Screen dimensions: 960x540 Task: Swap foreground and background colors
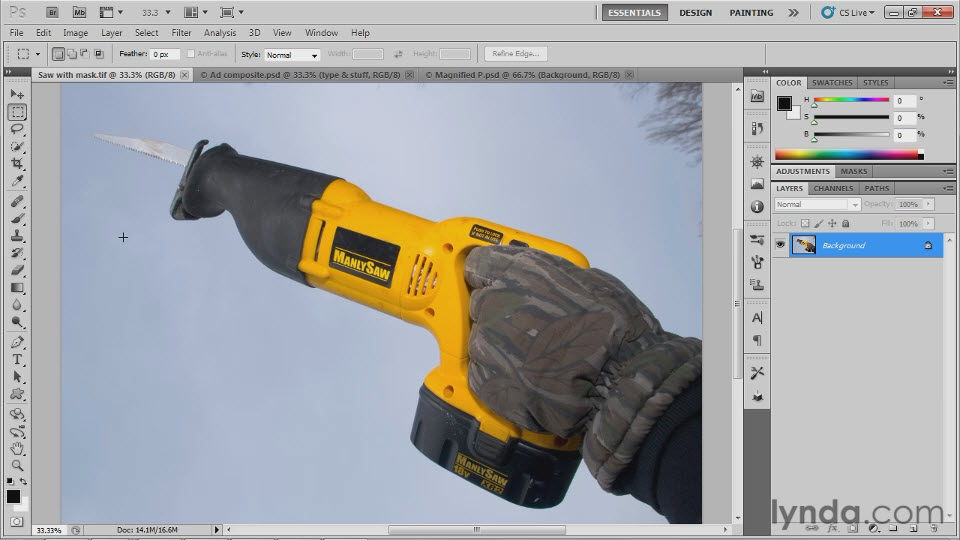23,482
